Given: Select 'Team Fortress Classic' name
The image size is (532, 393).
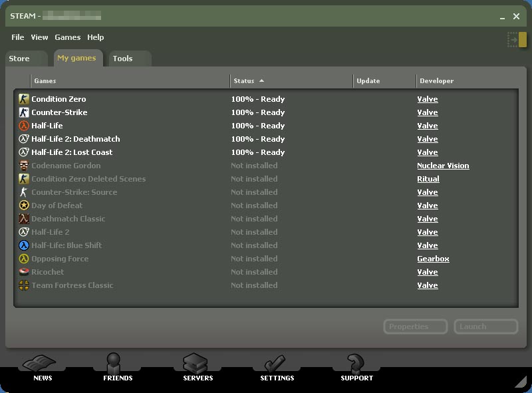Looking at the screenshot, I should tap(72, 285).
